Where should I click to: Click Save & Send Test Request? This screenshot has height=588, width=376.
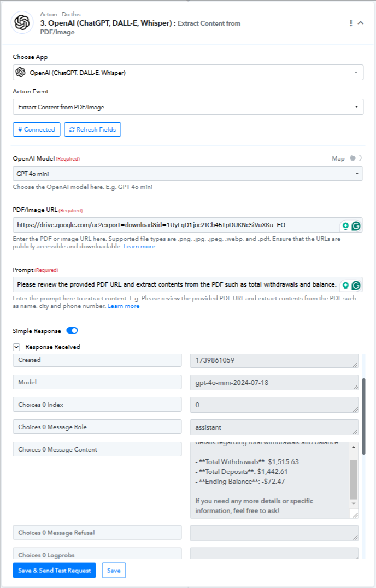point(55,571)
